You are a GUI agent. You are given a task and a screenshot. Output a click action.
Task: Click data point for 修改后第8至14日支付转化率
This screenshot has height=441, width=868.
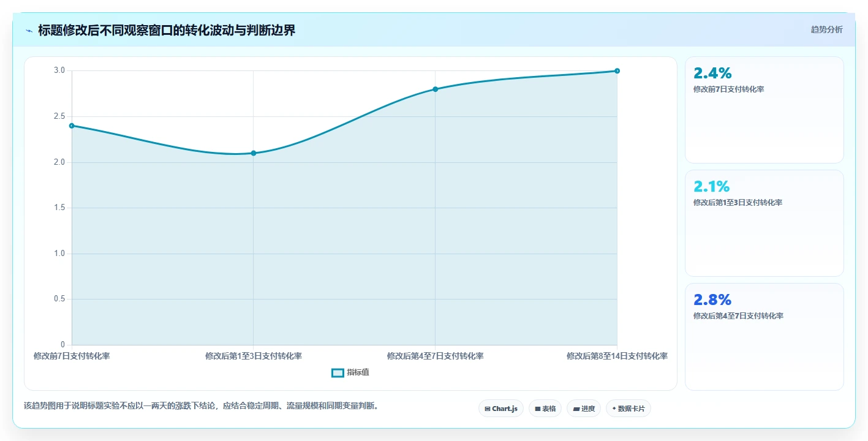pos(617,71)
